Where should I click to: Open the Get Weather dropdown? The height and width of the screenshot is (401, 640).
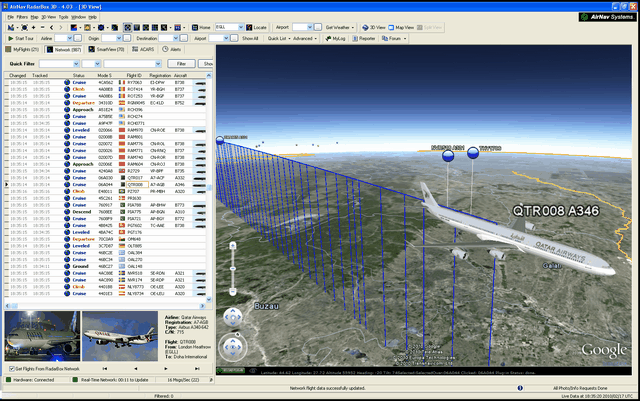340,27
